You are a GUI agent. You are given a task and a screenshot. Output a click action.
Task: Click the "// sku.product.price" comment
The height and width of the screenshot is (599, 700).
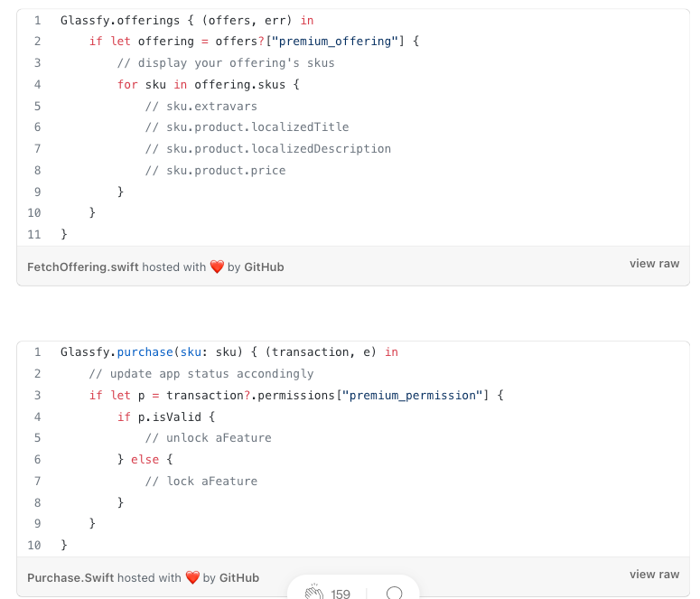pyautogui.click(x=215, y=171)
